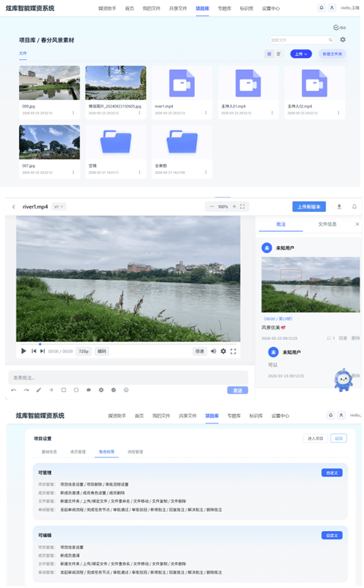Send annotation with 发送 button
Screen dimensions: 364x588
tap(238, 390)
